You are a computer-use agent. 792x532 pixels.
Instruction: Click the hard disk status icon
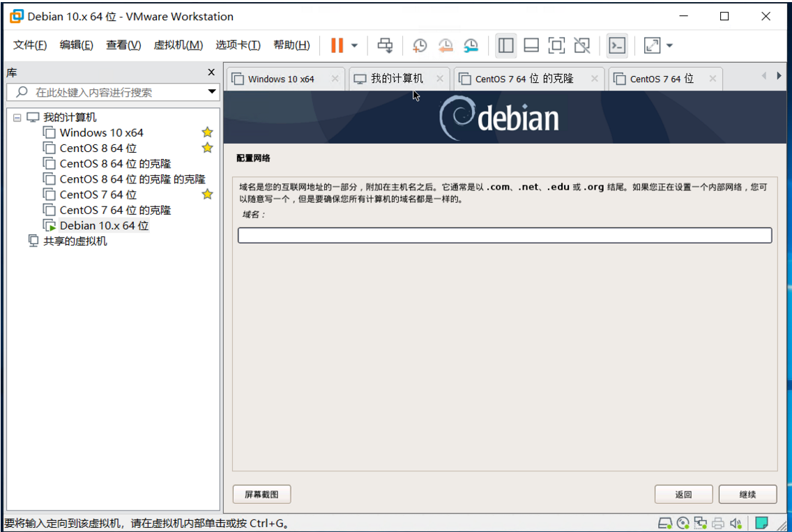tap(664, 523)
